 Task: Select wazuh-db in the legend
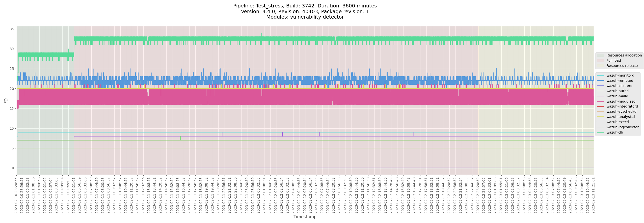click(615, 133)
